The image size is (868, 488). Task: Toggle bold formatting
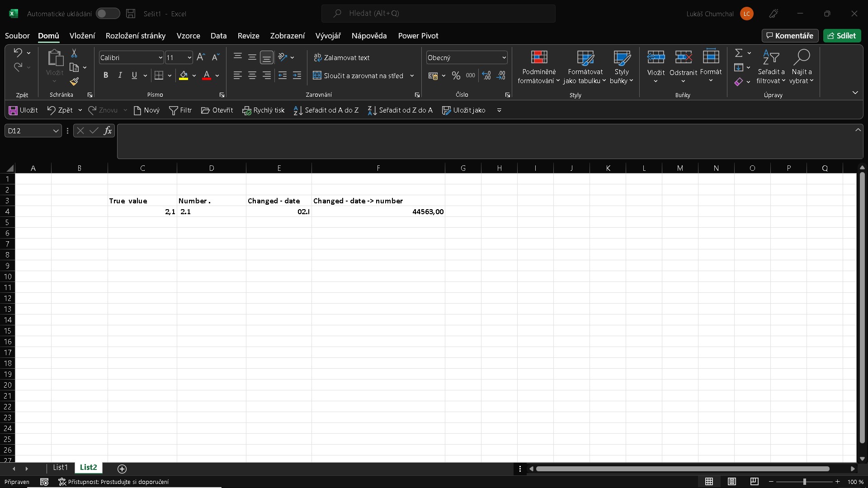pos(105,75)
